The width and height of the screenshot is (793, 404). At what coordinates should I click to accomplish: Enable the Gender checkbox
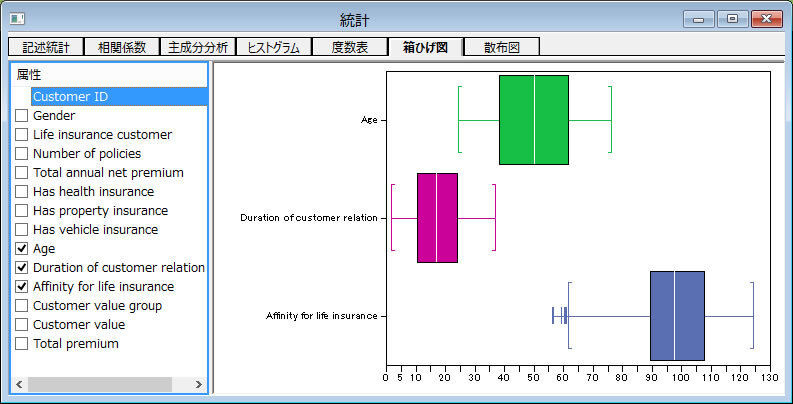[21, 116]
